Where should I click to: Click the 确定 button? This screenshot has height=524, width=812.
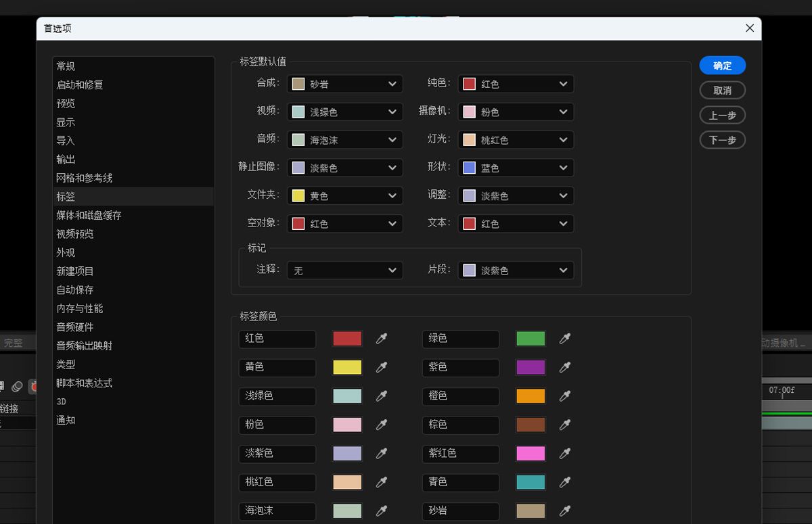(721, 65)
